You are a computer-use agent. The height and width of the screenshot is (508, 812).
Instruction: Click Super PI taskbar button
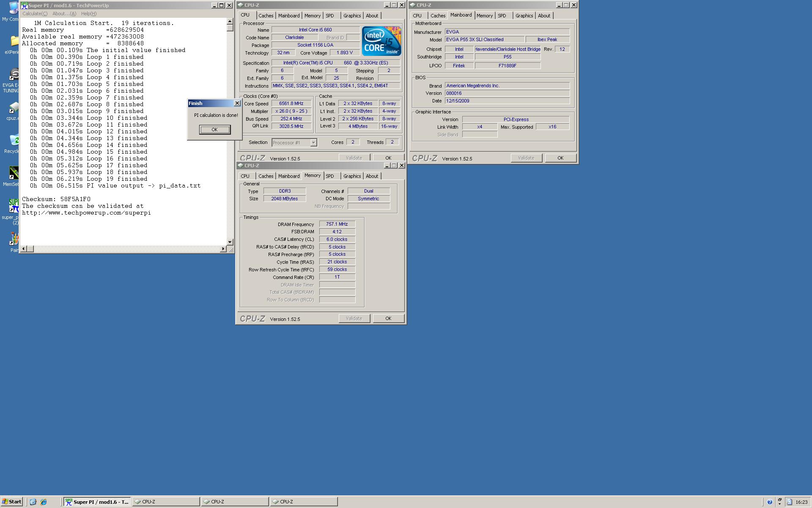click(97, 502)
